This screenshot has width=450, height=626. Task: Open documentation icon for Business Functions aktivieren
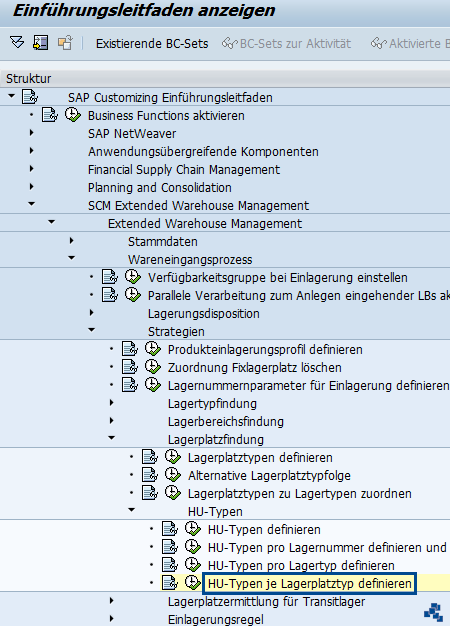[x=50, y=115]
